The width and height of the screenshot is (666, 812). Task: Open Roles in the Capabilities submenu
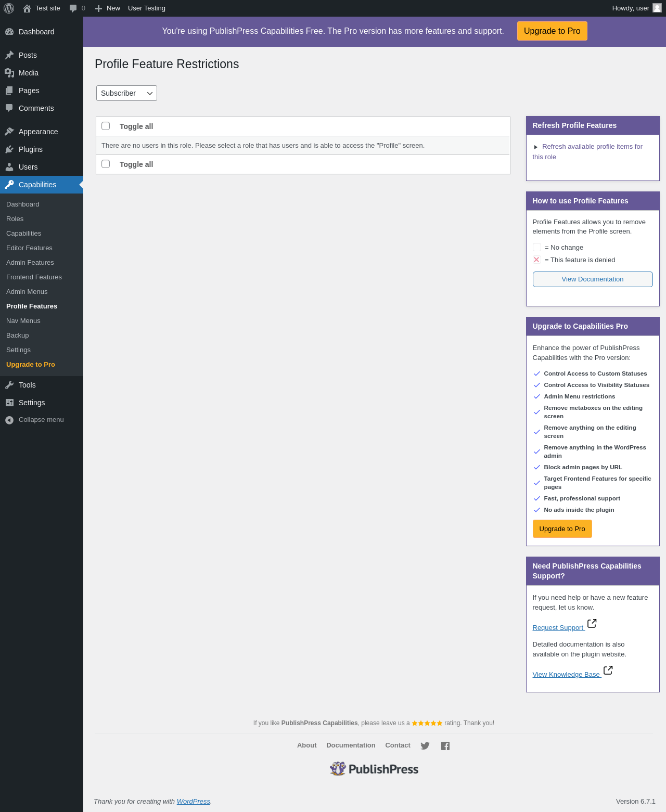click(15, 219)
